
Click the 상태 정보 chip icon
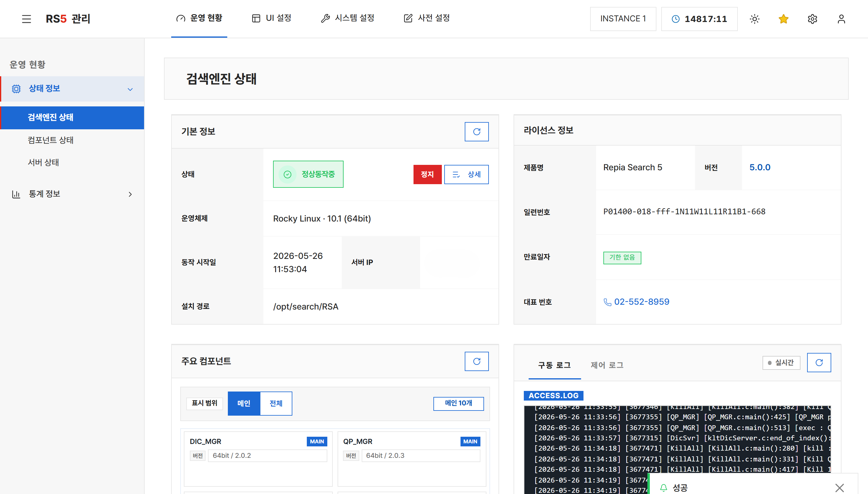(x=16, y=89)
